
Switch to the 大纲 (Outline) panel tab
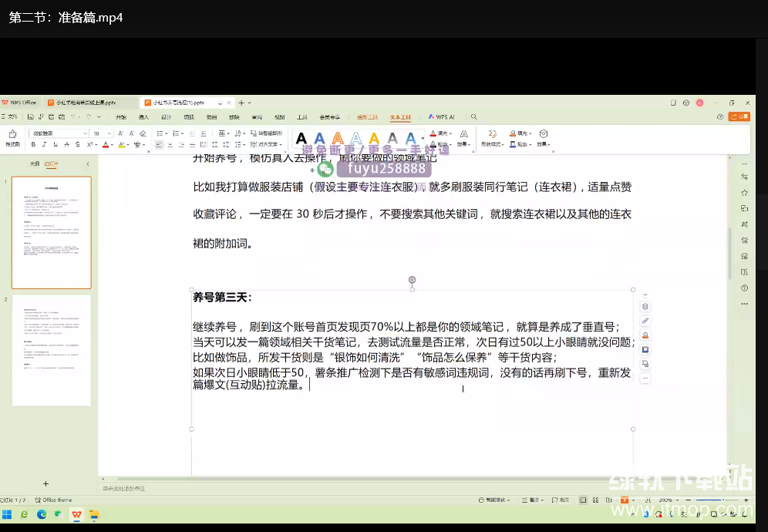click(34, 163)
